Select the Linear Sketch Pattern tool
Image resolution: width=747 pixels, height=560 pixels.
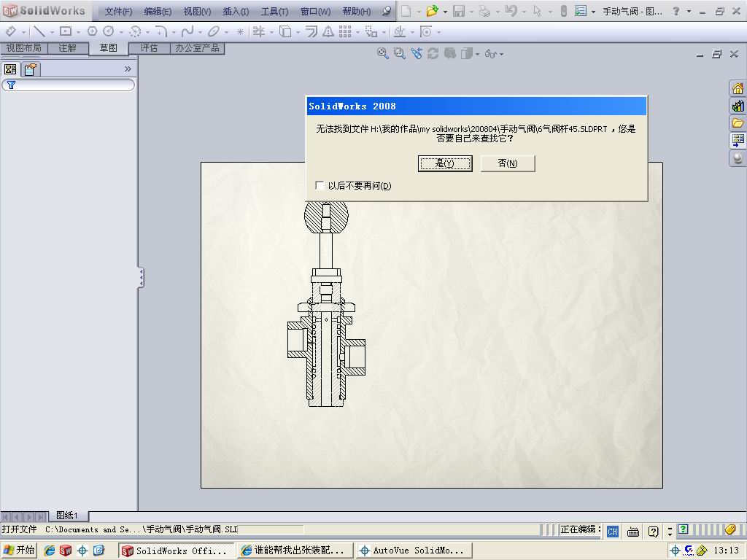[345, 31]
